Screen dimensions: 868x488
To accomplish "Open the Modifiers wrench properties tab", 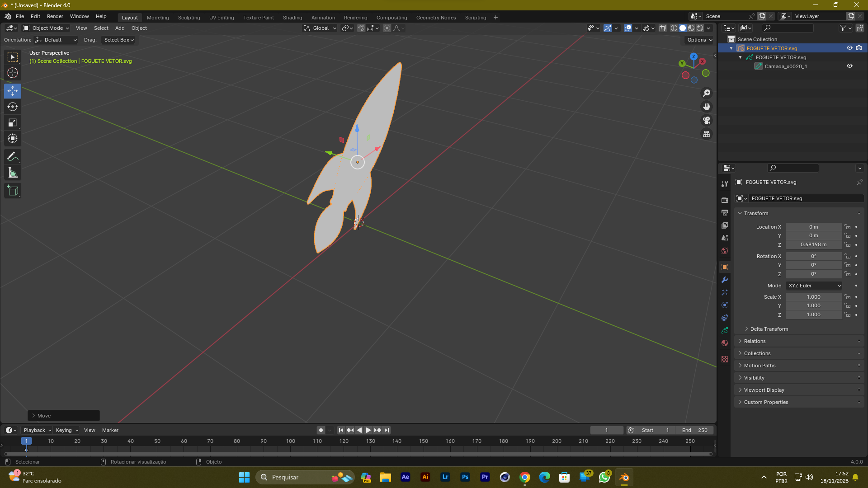I will pos(725,280).
